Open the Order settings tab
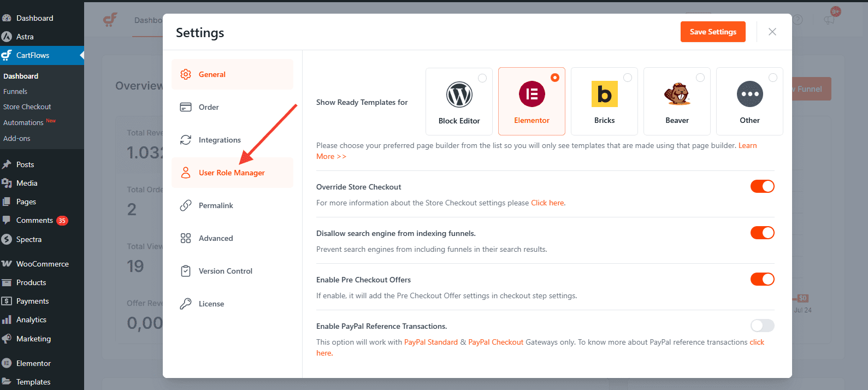Screen dimensions: 868x390 [x=232, y=107]
